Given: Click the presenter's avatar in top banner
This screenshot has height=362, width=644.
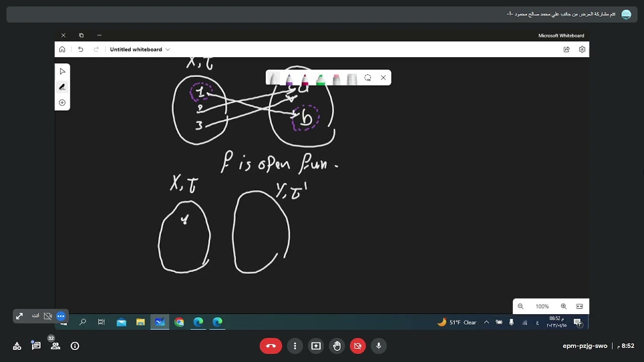Looking at the screenshot, I should 626,14.
